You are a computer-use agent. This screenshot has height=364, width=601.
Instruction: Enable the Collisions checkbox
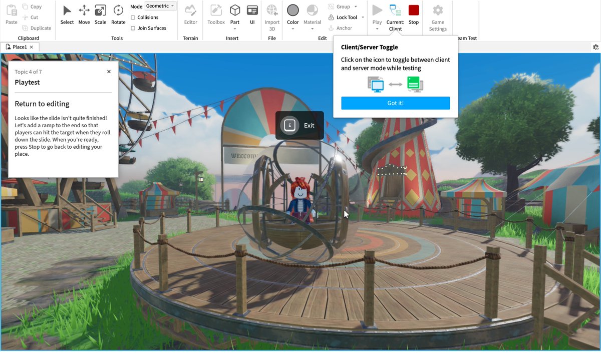coord(133,18)
